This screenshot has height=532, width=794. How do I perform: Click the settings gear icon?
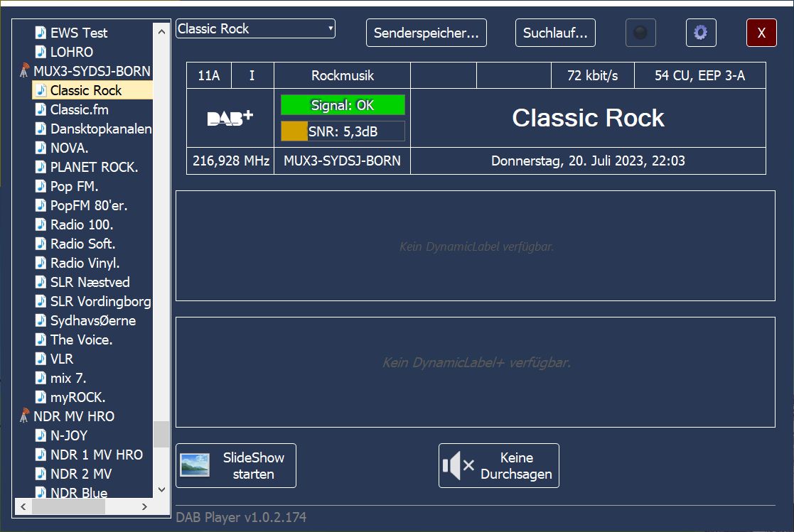point(700,33)
